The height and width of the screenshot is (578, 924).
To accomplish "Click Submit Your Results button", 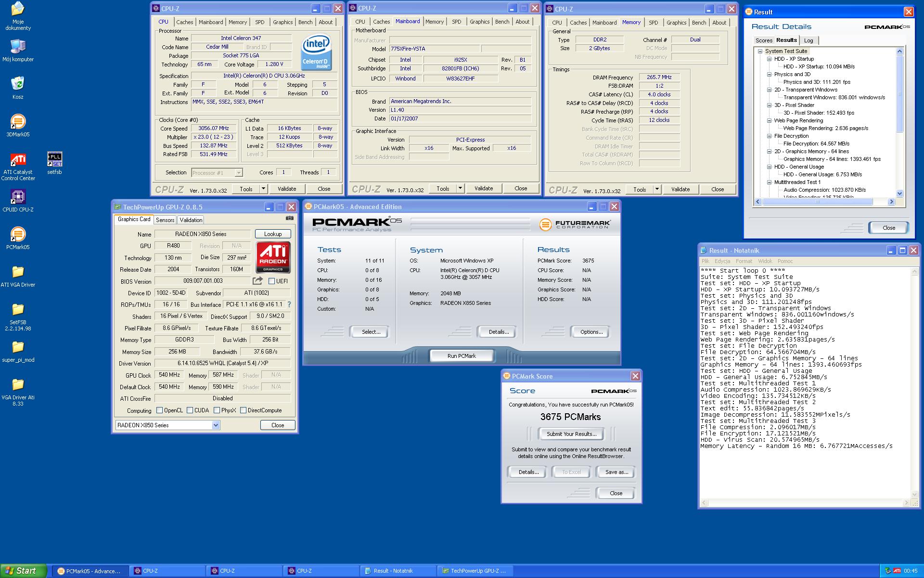I will click(x=571, y=434).
